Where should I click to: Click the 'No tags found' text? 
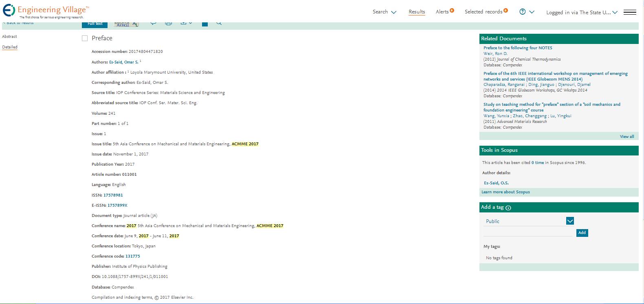pos(499,258)
